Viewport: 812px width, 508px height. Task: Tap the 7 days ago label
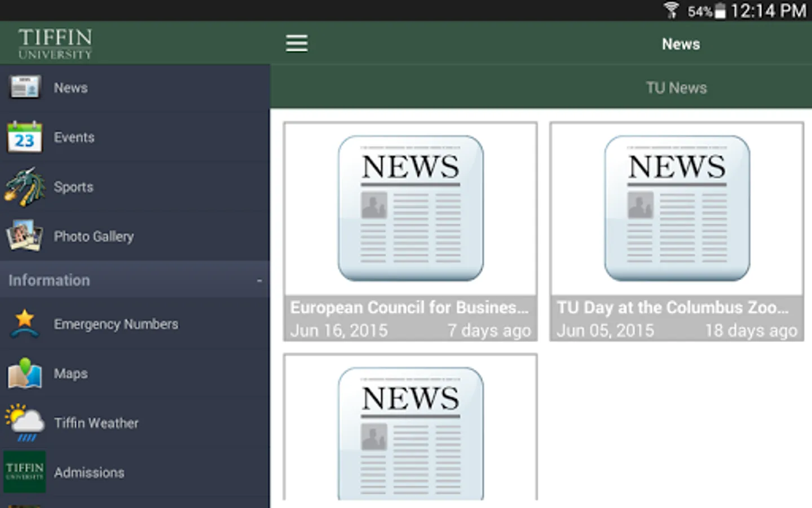pos(489,330)
